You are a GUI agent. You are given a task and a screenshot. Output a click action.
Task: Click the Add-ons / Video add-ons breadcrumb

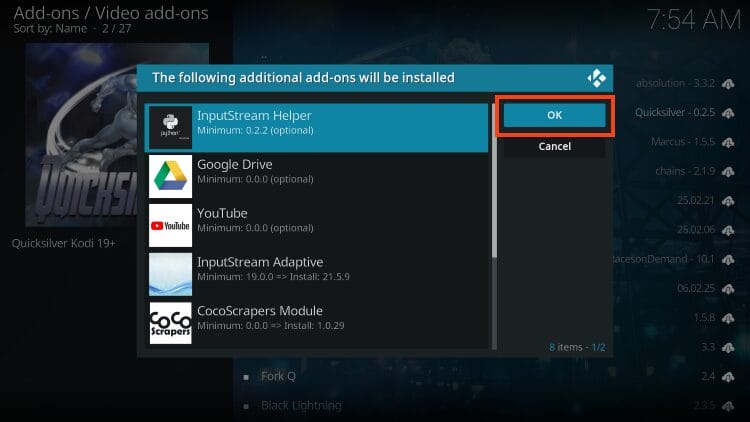111,13
